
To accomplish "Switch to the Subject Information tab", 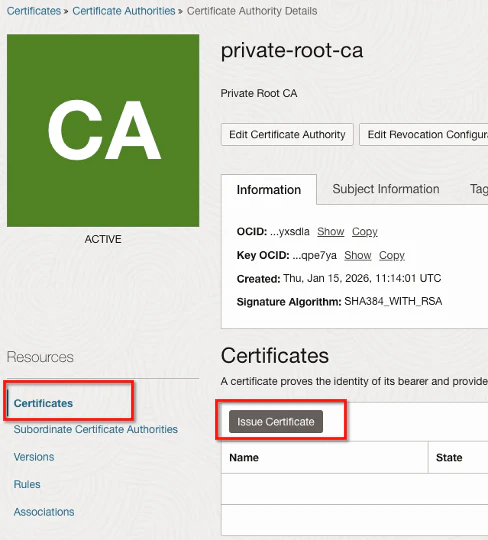I will point(386,189).
